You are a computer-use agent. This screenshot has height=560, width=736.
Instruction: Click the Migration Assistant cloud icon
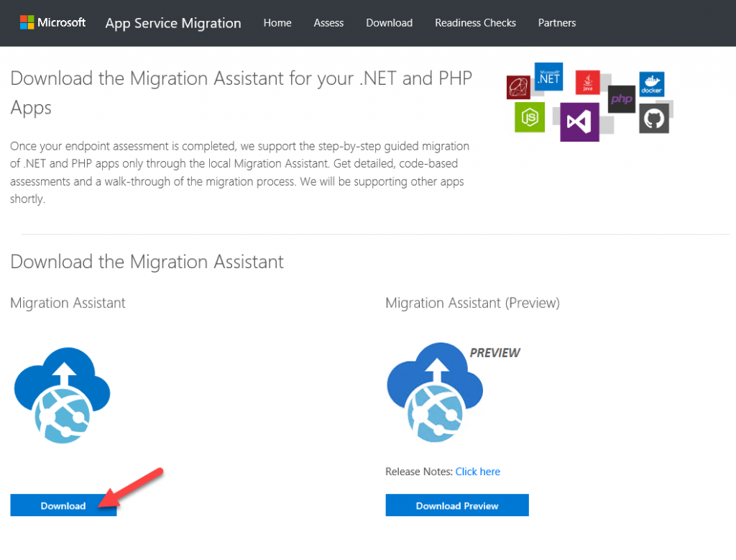[x=63, y=395]
